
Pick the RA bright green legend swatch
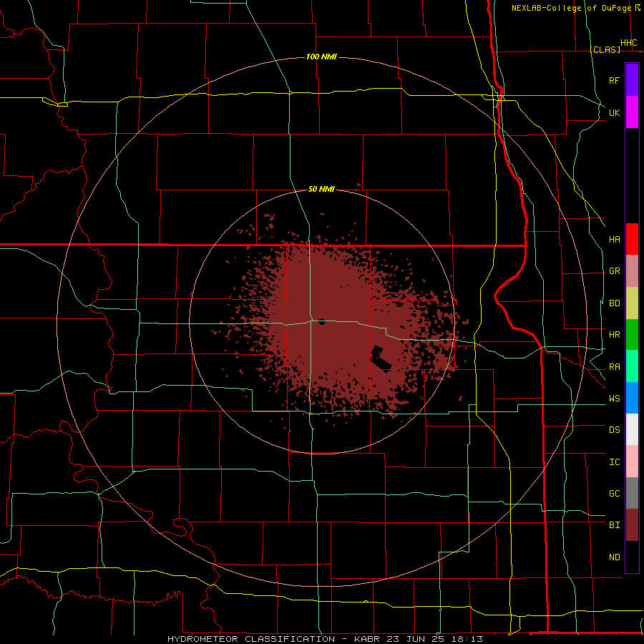coord(632,366)
